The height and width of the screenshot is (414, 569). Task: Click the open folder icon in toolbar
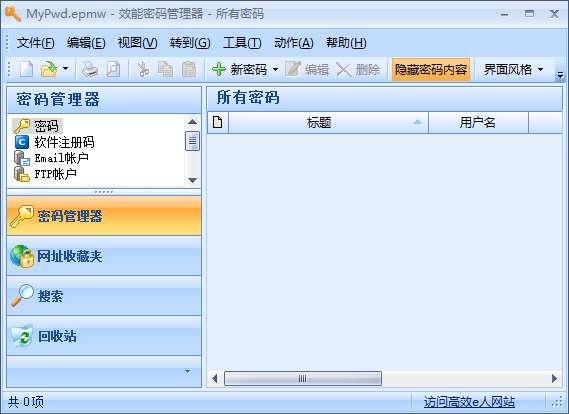click(49, 69)
